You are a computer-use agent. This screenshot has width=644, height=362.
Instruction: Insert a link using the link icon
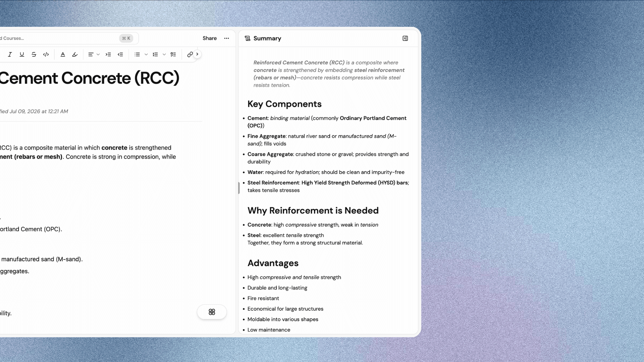click(190, 54)
